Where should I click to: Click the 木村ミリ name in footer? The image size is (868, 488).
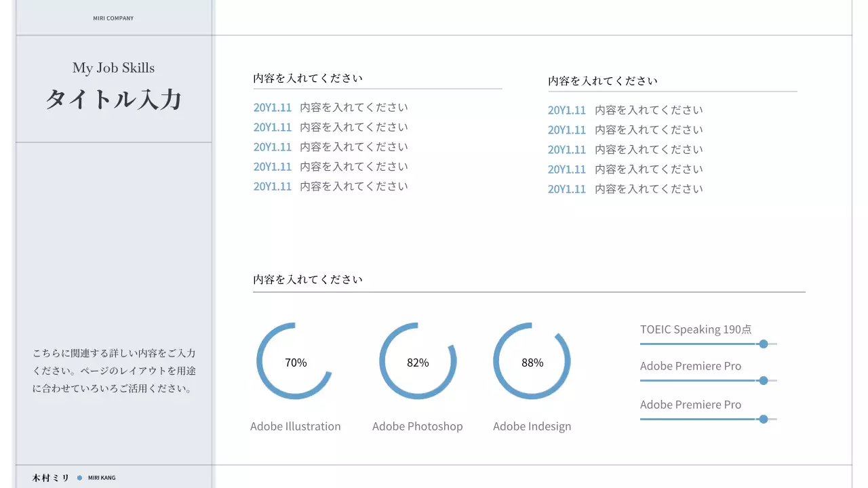tap(51, 478)
